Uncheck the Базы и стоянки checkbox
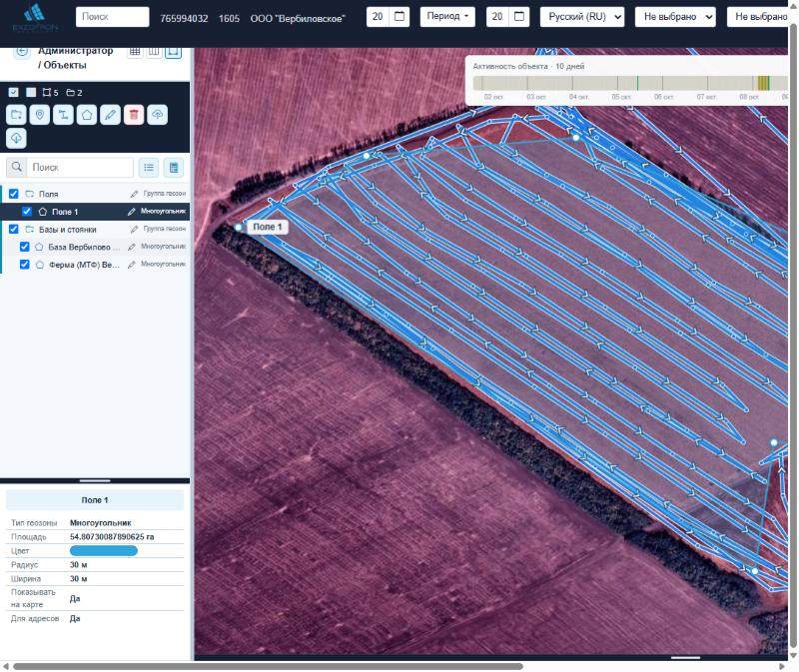This screenshot has width=799, height=672. click(x=14, y=230)
